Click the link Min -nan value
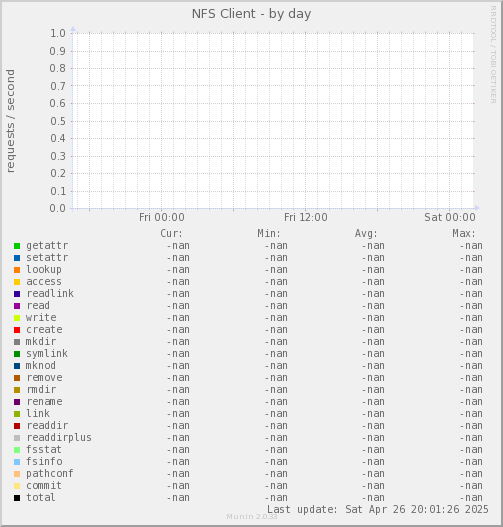Viewport: 503px width, 527px height. [276, 414]
